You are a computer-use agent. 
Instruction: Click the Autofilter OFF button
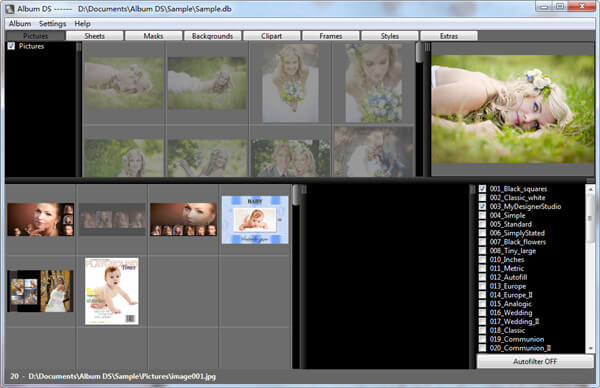pos(535,361)
